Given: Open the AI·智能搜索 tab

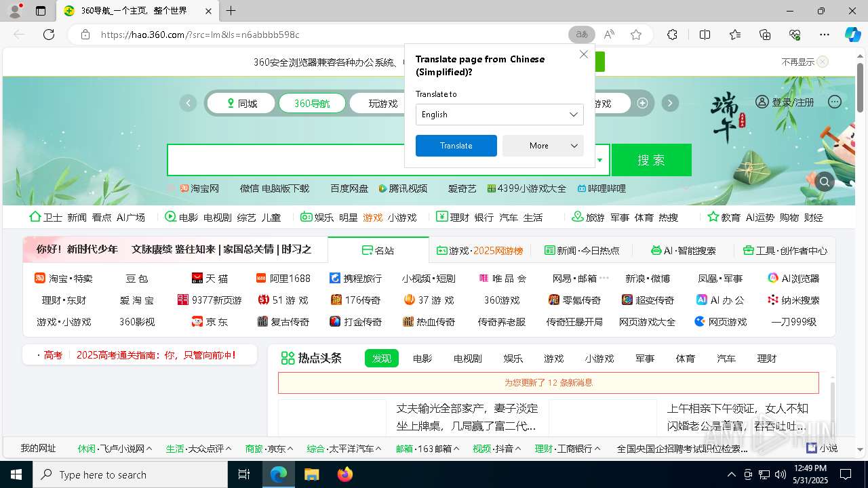Looking at the screenshot, I should tap(683, 250).
